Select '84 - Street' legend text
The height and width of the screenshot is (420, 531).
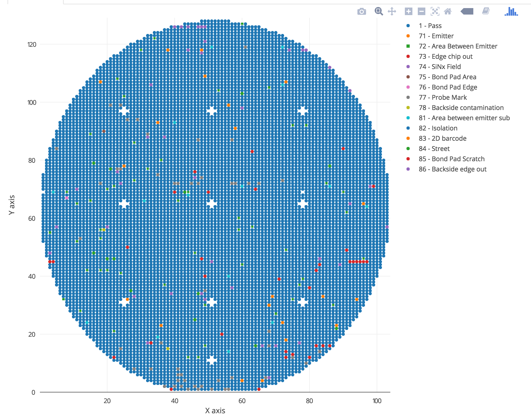434,149
